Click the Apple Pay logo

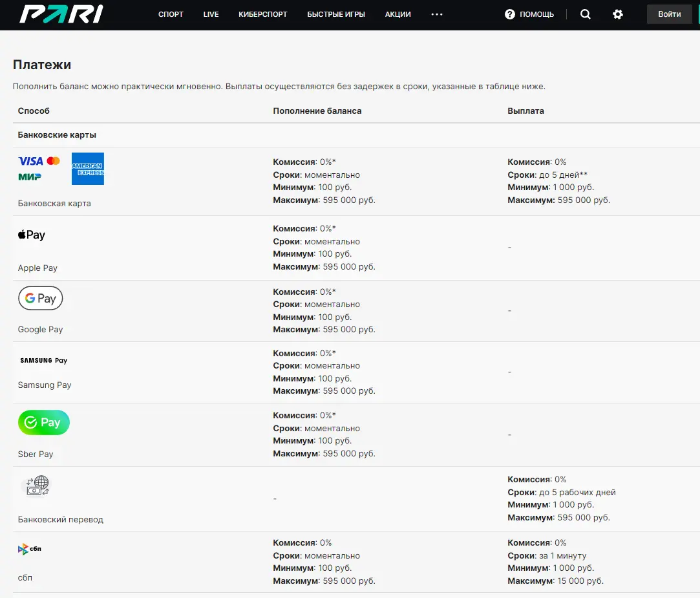click(32, 235)
